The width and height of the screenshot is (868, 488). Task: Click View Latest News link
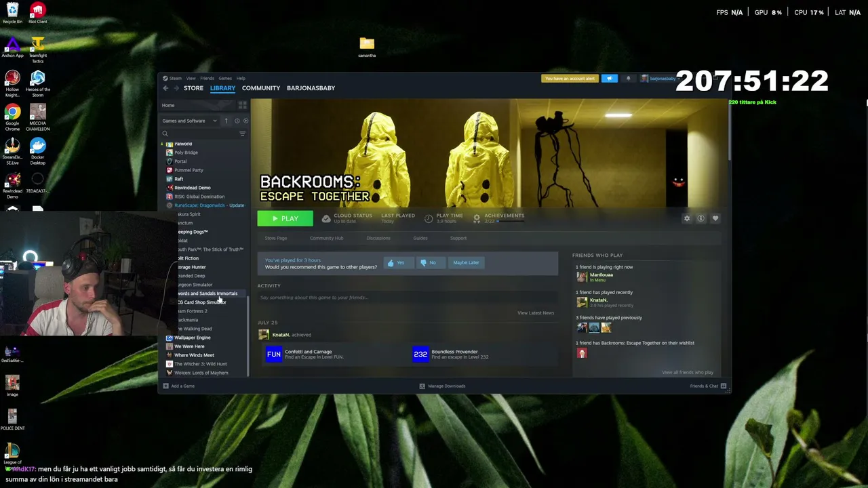pos(536,313)
